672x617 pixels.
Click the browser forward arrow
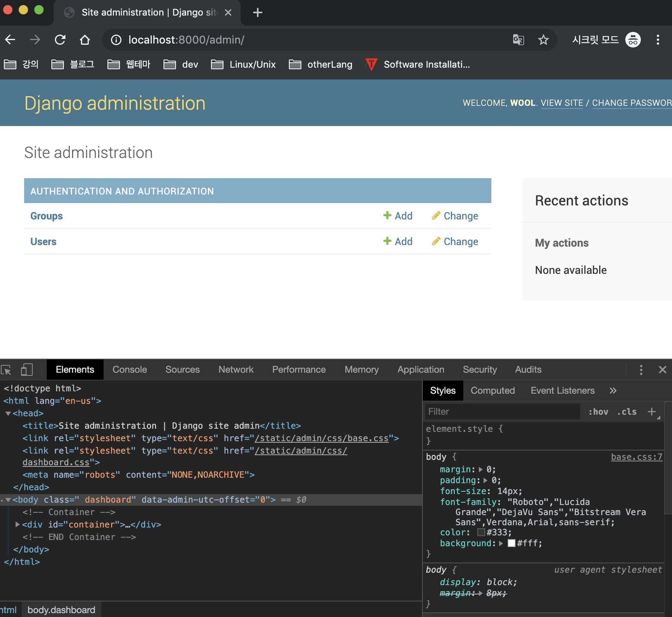pyautogui.click(x=35, y=40)
